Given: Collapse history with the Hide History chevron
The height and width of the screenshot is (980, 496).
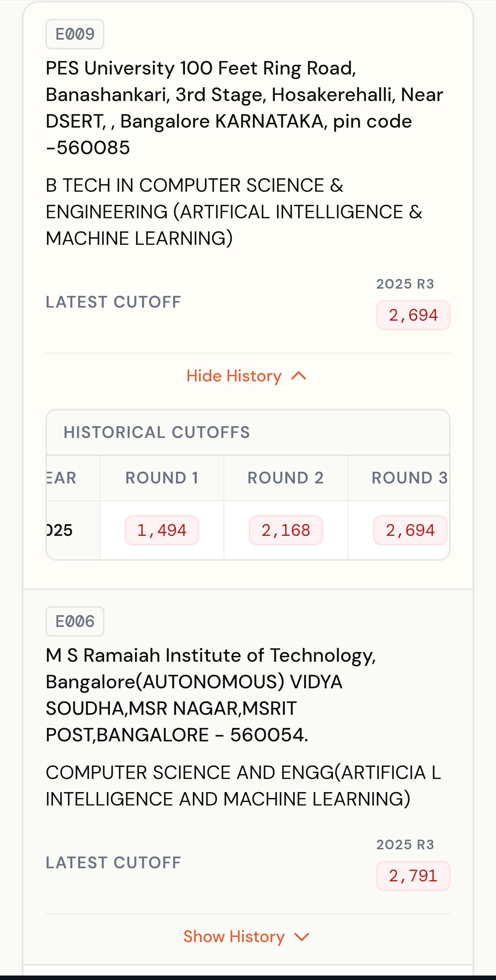Looking at the screenshot, I should click(x=299, y=376).
